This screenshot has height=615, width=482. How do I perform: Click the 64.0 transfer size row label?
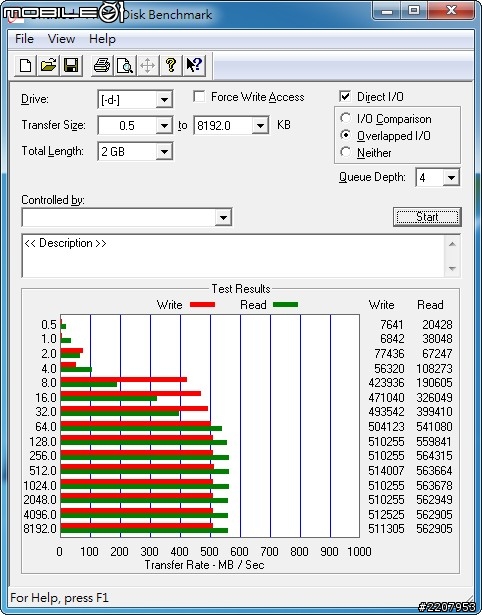coord(46,427)
